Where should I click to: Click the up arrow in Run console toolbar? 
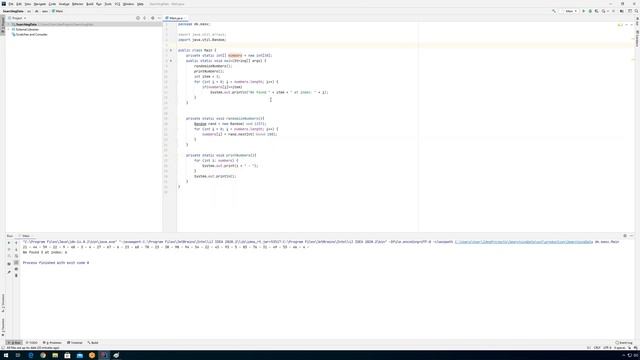pos(16,243)
